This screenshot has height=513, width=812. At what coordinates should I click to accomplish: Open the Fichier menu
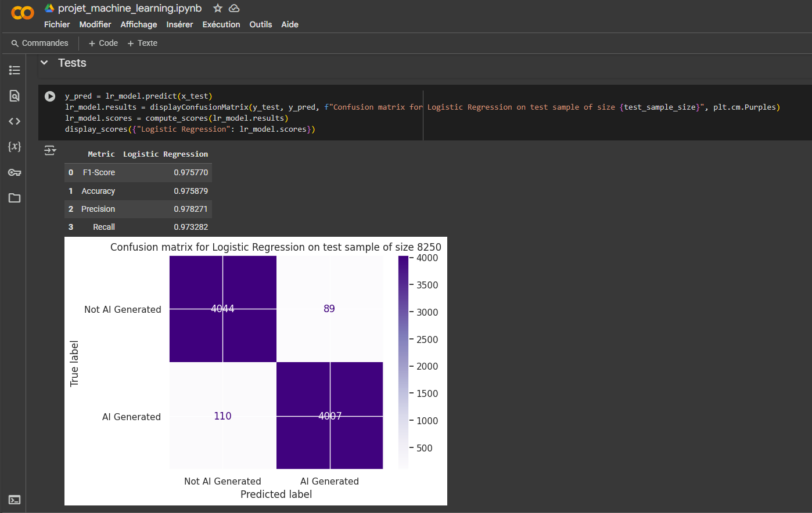pyautogui.click(x=57, y=24)
